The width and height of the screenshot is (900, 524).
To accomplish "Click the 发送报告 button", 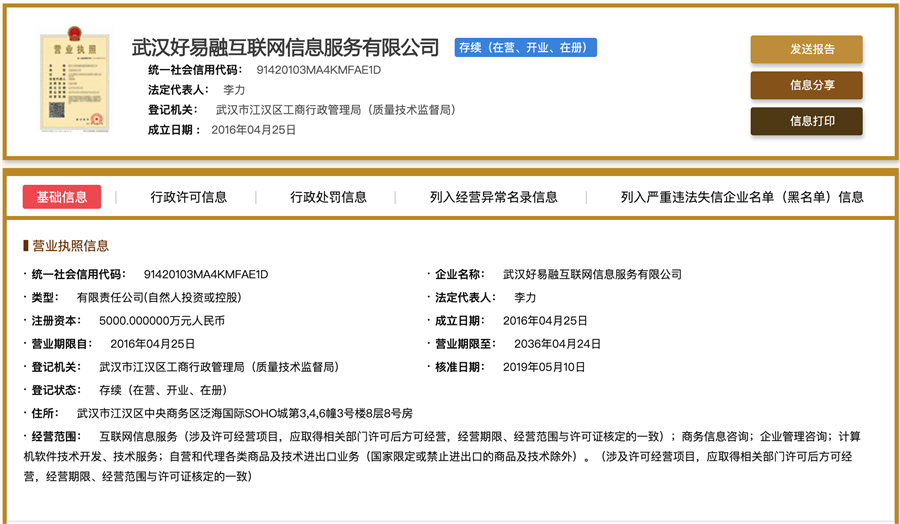I will click(x=806, y=49).
